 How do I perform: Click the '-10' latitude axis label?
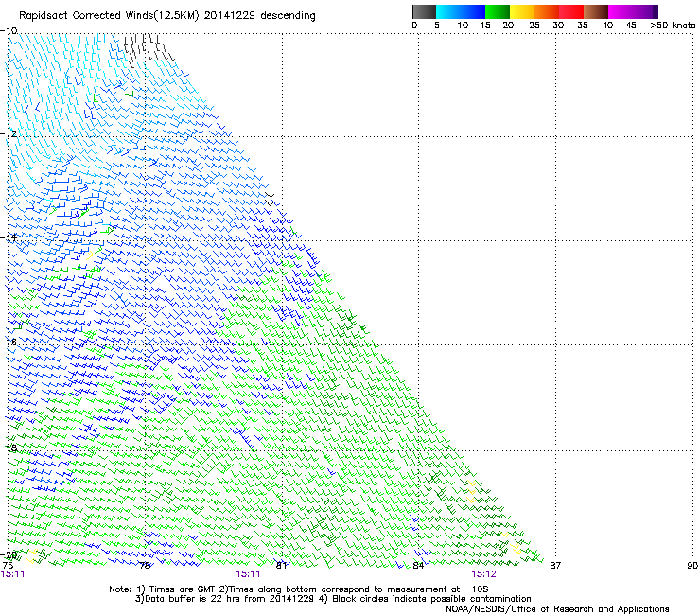pyautogui.click(x=9, y=30)
